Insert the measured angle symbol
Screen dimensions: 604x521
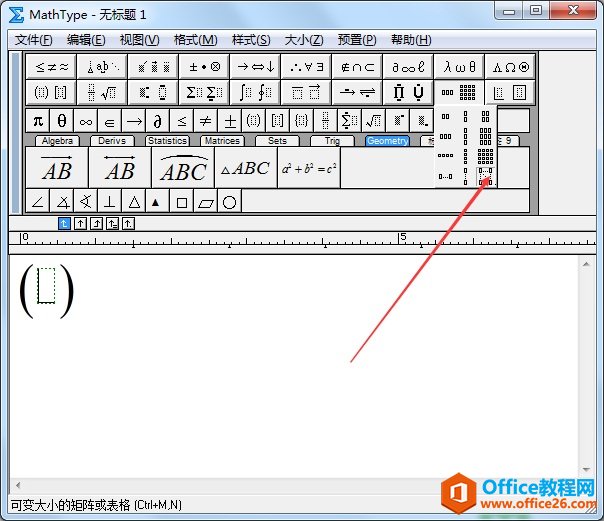pyautogui.click(x=61, y=201)
